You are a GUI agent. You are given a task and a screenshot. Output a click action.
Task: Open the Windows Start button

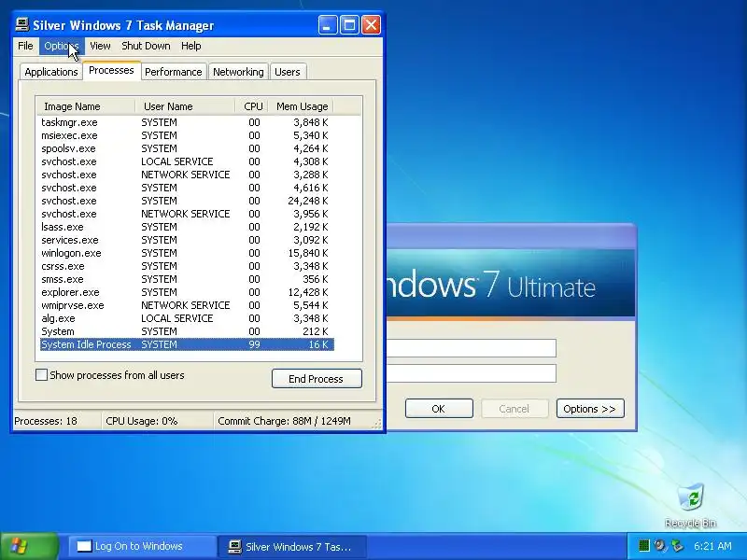pos(30,546)
